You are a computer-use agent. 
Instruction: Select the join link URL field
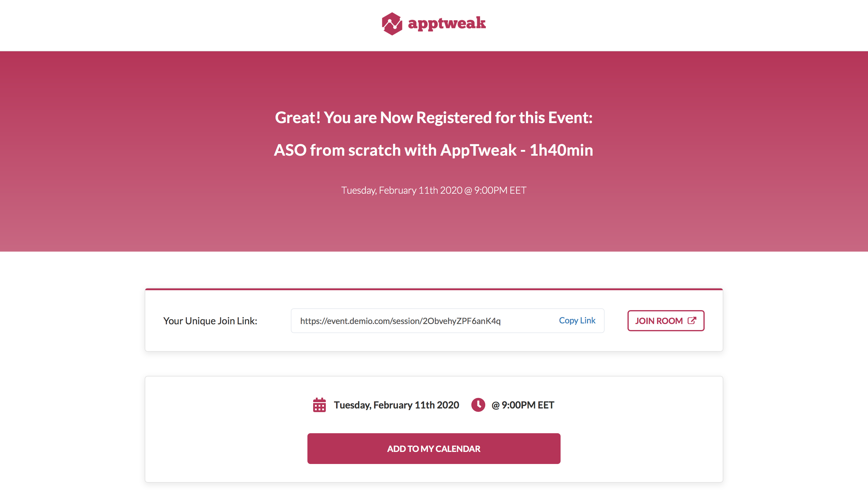(448, 321)
